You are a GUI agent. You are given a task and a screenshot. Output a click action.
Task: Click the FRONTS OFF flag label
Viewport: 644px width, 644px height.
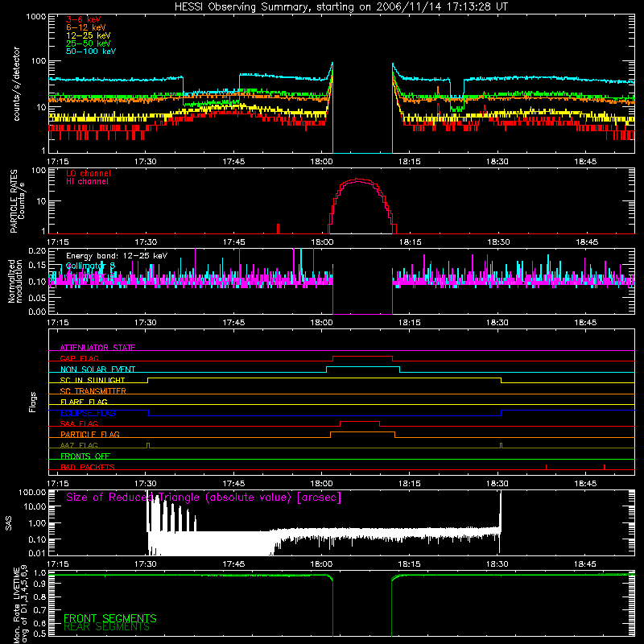(x=85, y=456)
